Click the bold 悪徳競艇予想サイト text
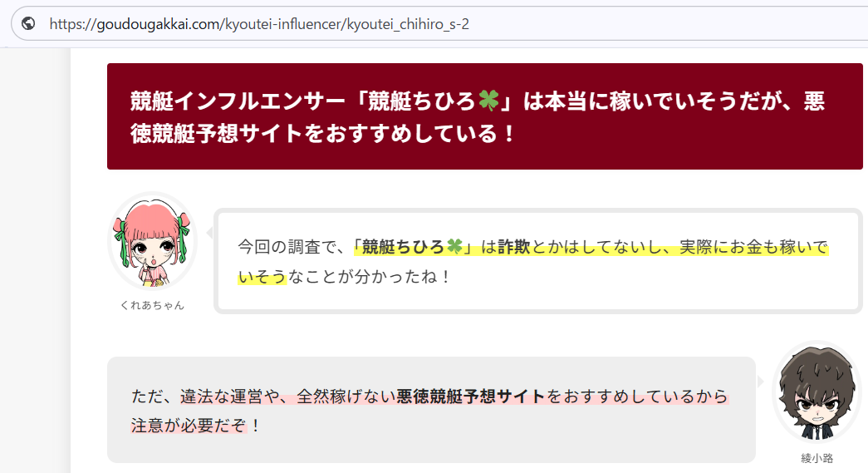The image size is (868, 473). click(471, 397)
